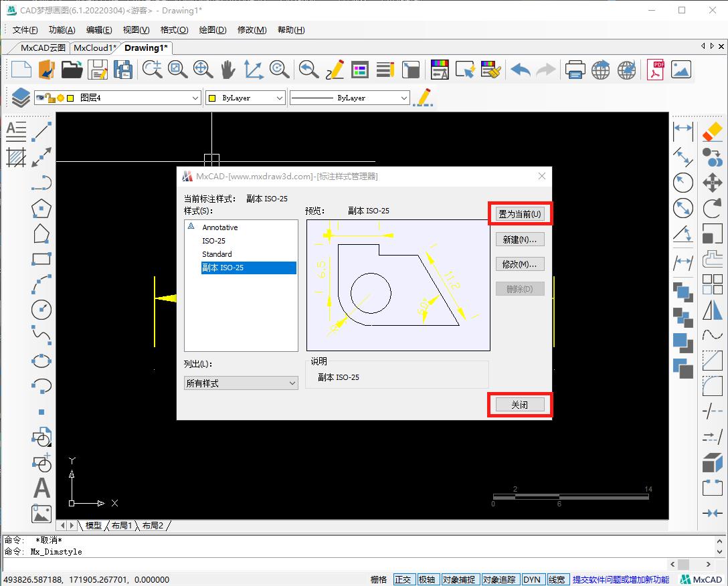Switch to the MxCloud1 tab
Image resolution: width=728 pixels, height=586 pixels.
coord(94,47)
